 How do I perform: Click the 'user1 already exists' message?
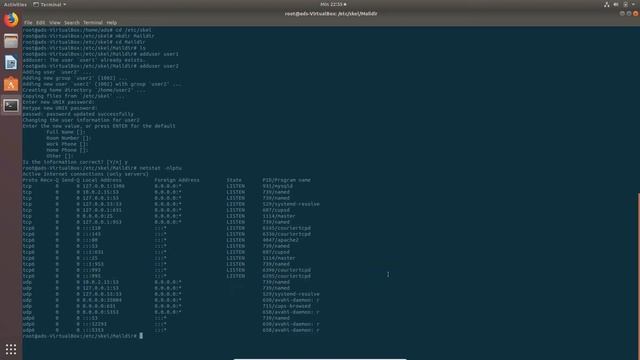coord(84,60)
